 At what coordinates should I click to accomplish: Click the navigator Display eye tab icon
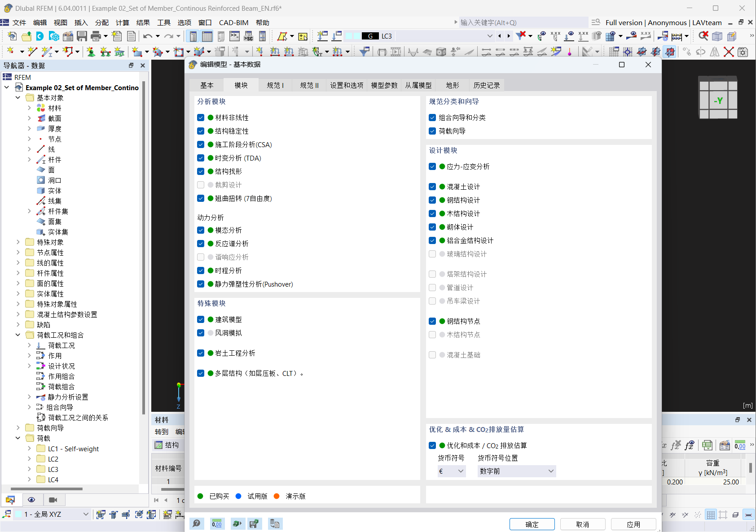31,500
